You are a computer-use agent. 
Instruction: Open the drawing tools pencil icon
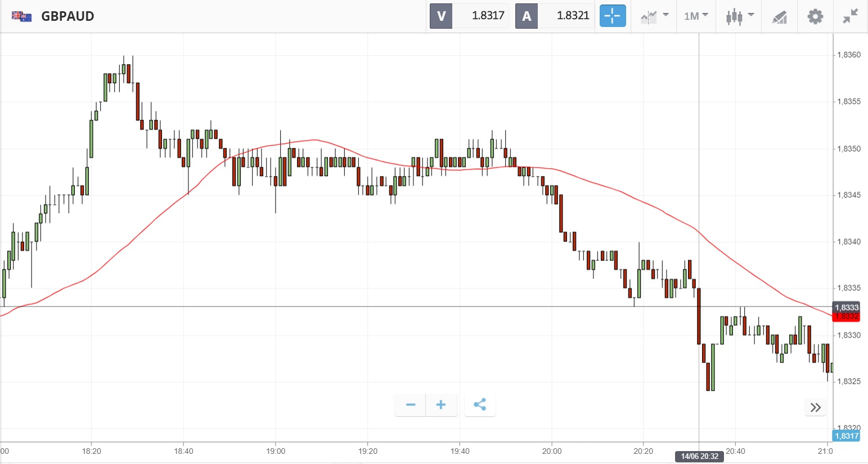(779, 17)
